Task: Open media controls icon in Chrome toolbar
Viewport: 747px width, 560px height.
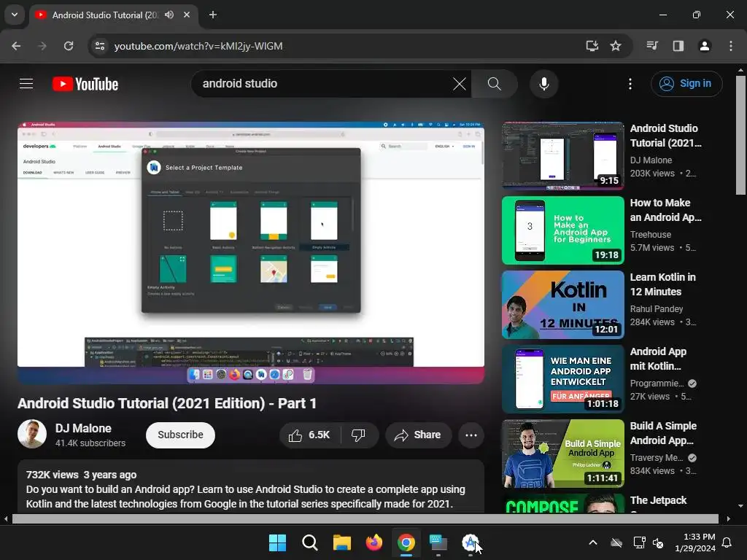Action: (652, 46)
